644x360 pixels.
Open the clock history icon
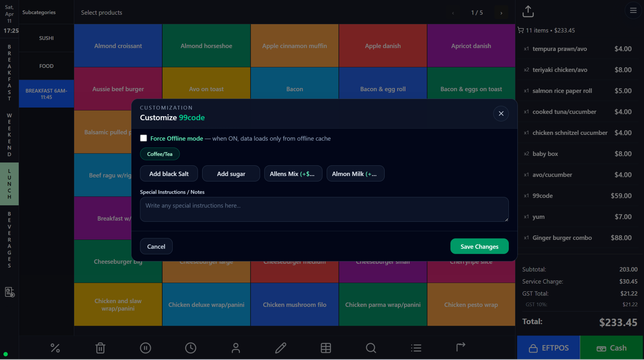point(191,348)
